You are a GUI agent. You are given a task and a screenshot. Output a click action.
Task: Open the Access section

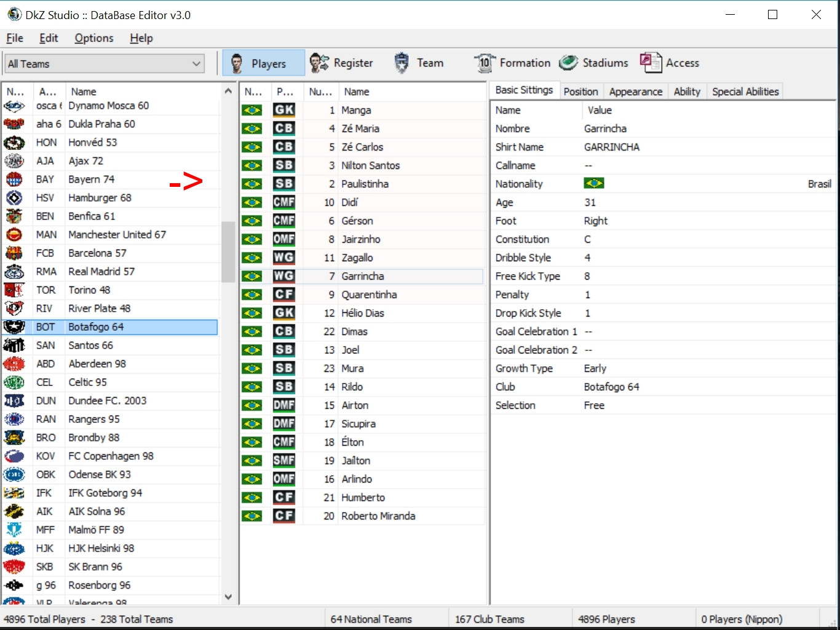coord(669,63)
